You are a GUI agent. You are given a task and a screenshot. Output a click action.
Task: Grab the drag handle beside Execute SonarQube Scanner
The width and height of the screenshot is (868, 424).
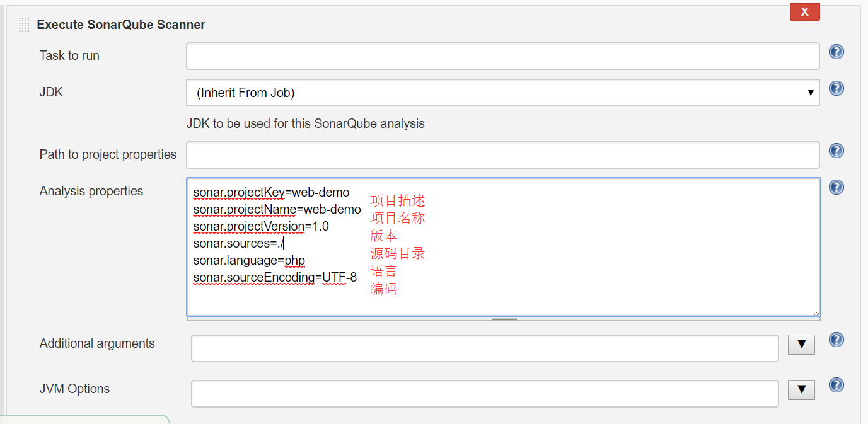24,25
